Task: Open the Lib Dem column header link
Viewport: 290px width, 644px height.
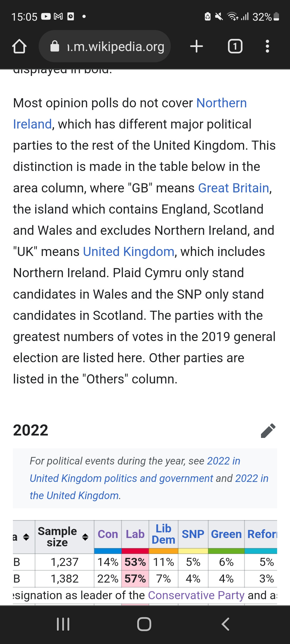Action: point(163,534)
